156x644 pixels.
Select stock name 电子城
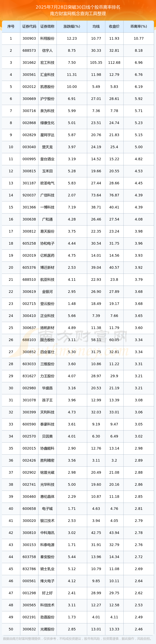coord(47,509)
